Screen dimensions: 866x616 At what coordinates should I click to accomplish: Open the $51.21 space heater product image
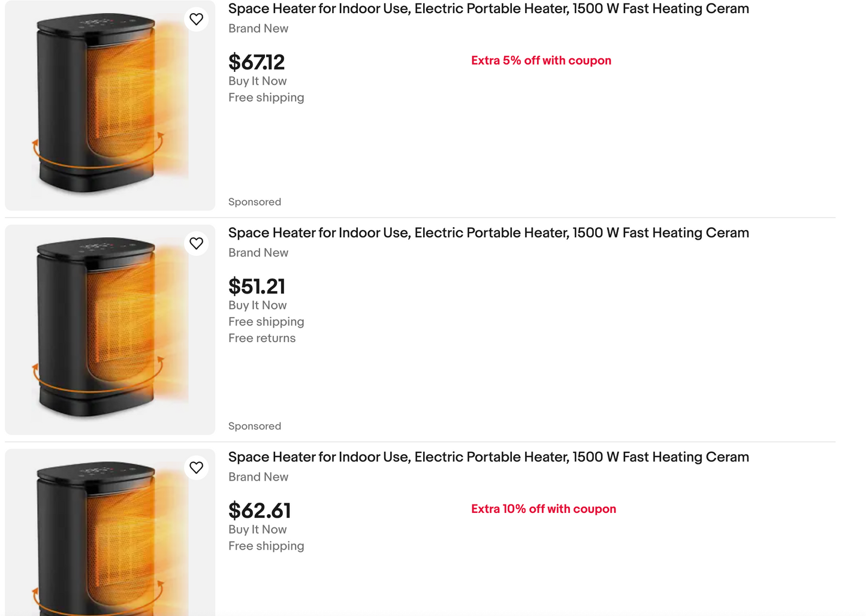pos(110,330)
